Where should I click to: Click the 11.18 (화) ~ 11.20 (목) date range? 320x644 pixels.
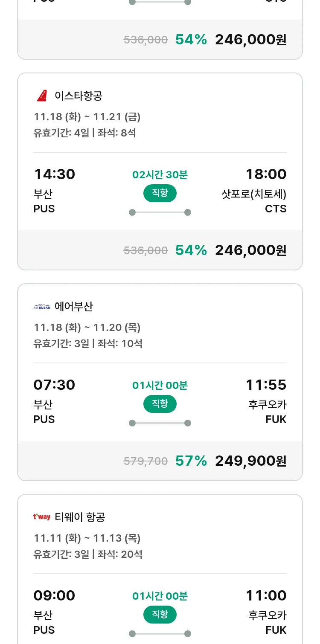[87, 328]
